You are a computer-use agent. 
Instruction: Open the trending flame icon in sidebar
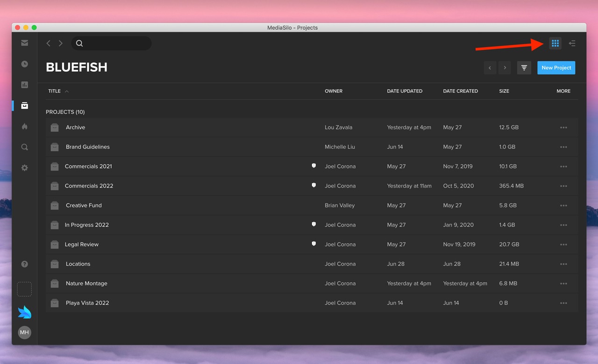pyautogui.click(x=24, y=126)
